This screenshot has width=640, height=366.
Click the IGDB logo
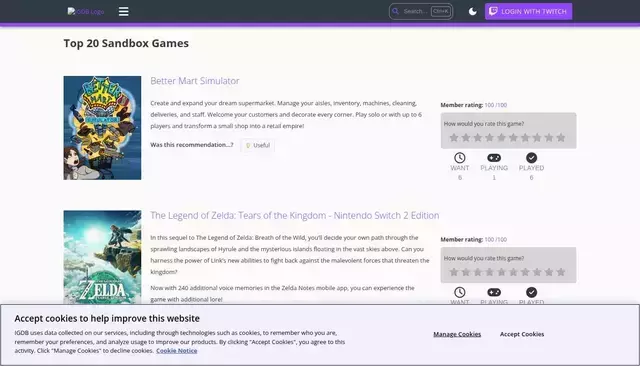86,11
